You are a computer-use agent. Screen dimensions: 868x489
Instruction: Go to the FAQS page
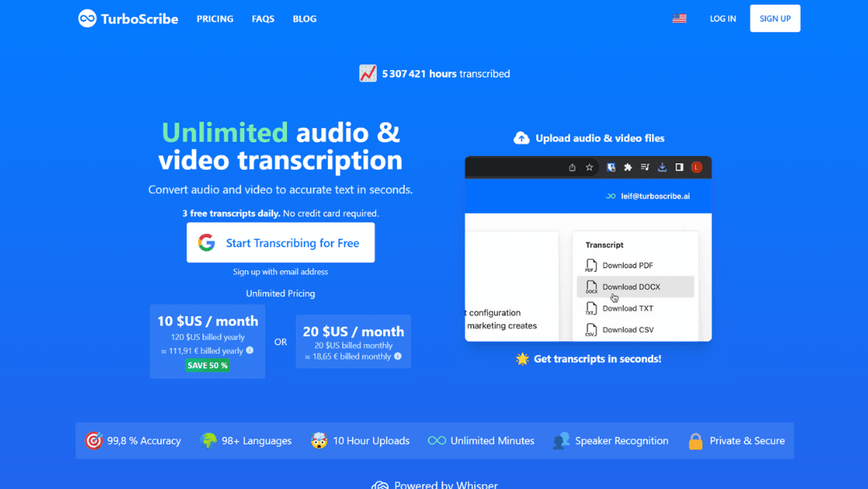click(x=263, y=18)
